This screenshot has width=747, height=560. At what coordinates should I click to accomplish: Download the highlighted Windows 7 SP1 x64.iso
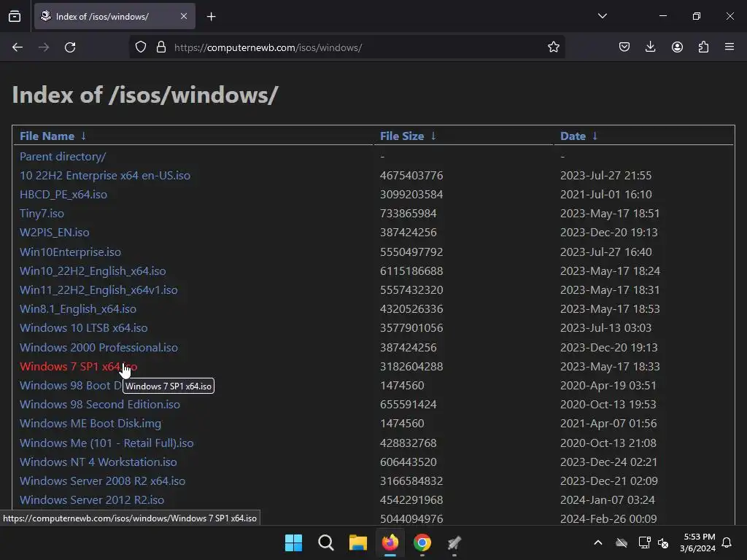[x=78, y=367]
